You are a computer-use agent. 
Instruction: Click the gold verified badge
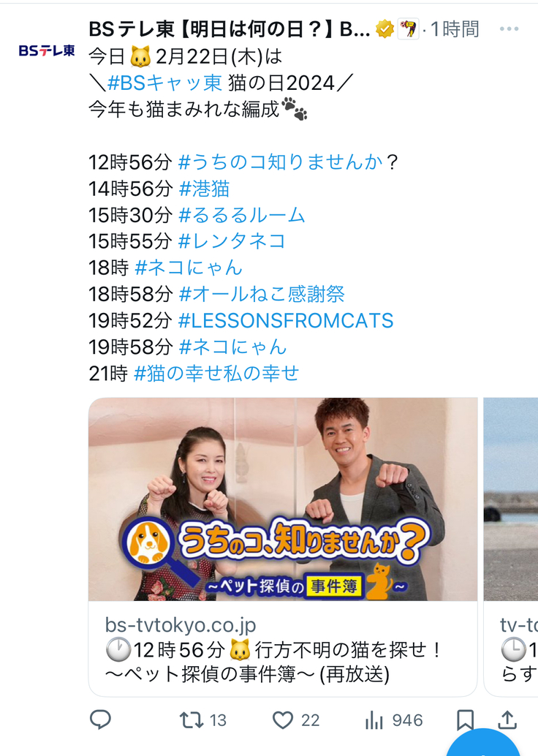point(384,29)
